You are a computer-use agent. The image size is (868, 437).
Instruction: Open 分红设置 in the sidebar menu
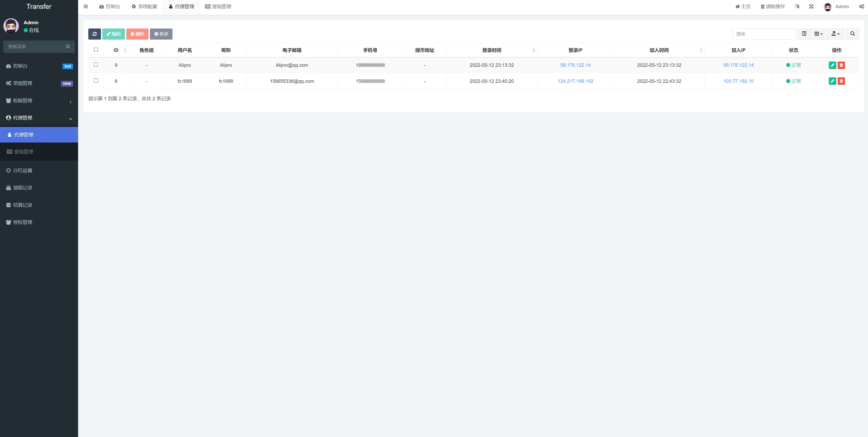point(23,171)
